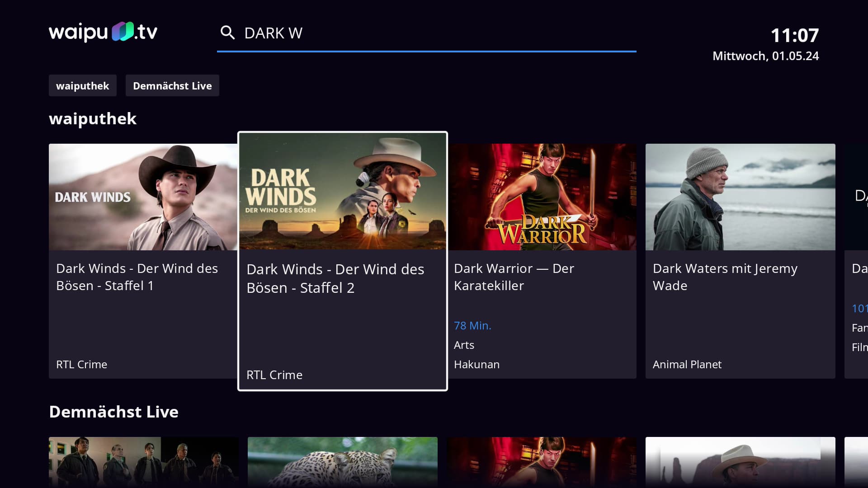
Task: Click the waipu.tv logo
Action: pos(103,32)
